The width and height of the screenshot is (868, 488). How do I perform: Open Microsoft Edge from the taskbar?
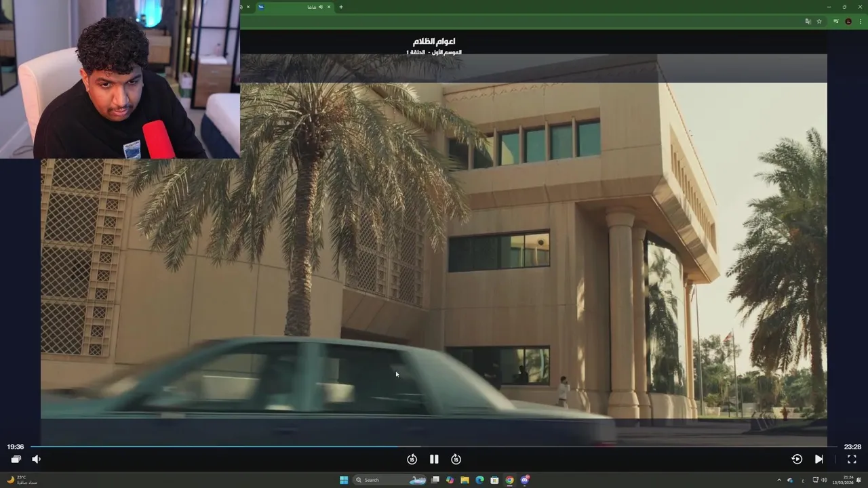[x=479, y=480]
